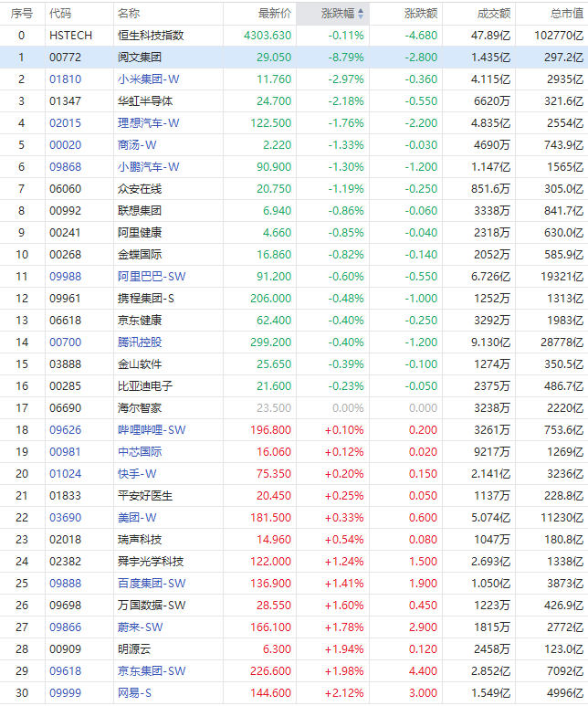Open 快手-W stock link
The image size is (588, 706).
click(137, 474)
